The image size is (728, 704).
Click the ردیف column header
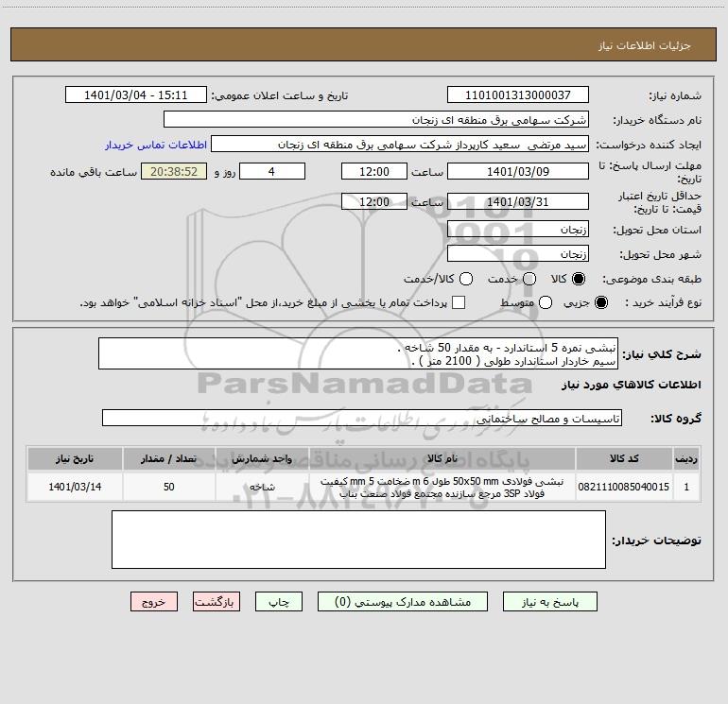(x=686, y=459)
